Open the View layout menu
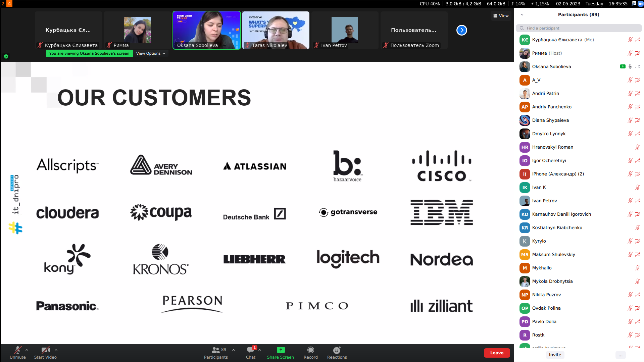The width and height of the screenshot is (644, 362). (501, 16)
